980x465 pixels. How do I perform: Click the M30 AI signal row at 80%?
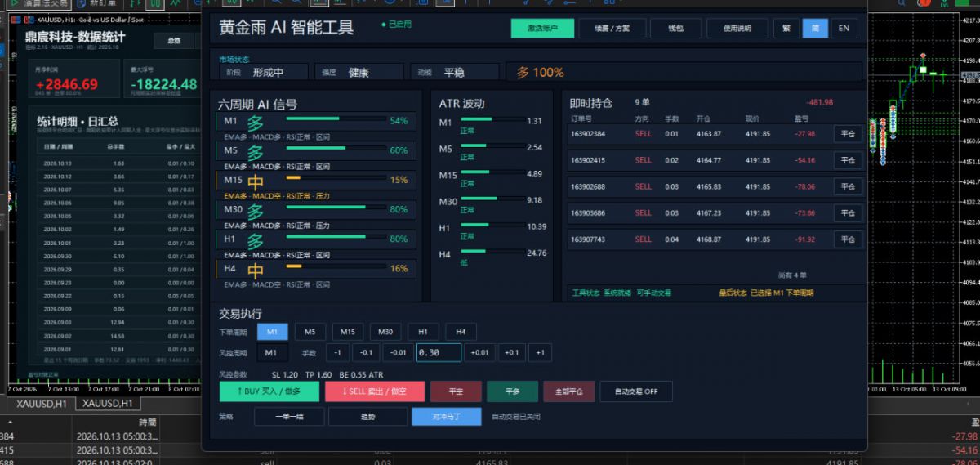click(x=316, y=210)
